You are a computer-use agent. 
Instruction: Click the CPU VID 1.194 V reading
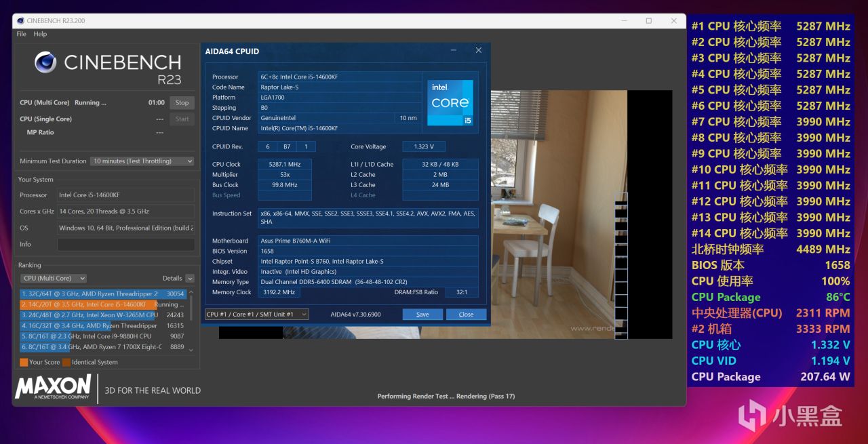pyautogui.click(x=770, y=361)
